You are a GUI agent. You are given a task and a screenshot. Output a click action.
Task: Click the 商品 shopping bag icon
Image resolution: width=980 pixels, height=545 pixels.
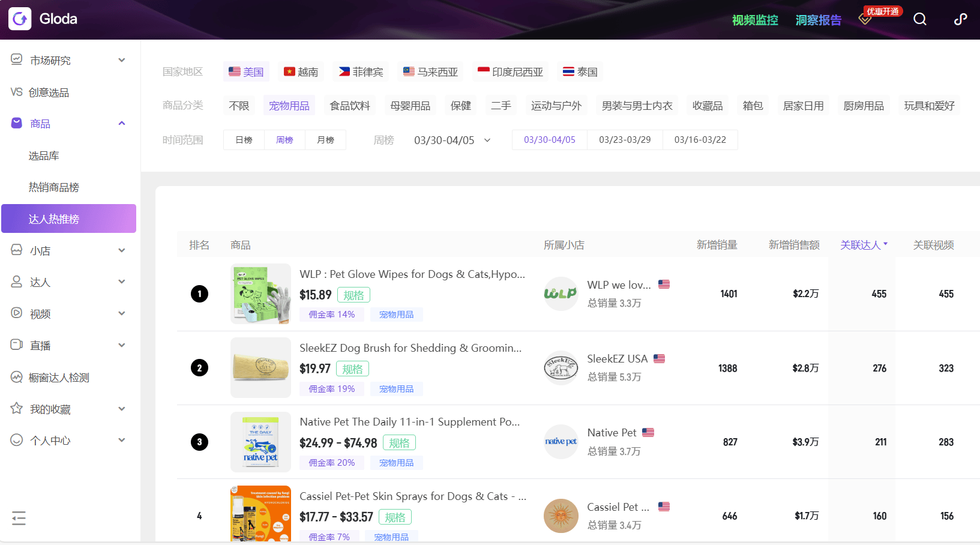[x=17, y=123]
